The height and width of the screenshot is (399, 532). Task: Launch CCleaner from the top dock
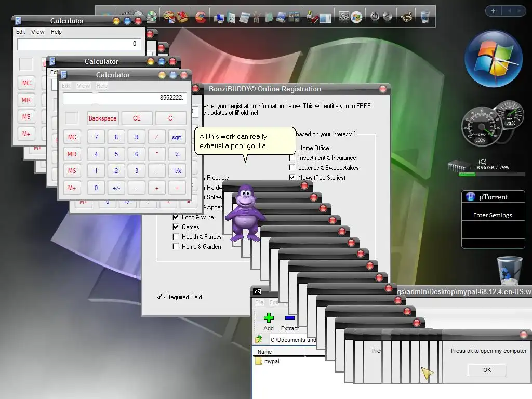coord(200,17)
